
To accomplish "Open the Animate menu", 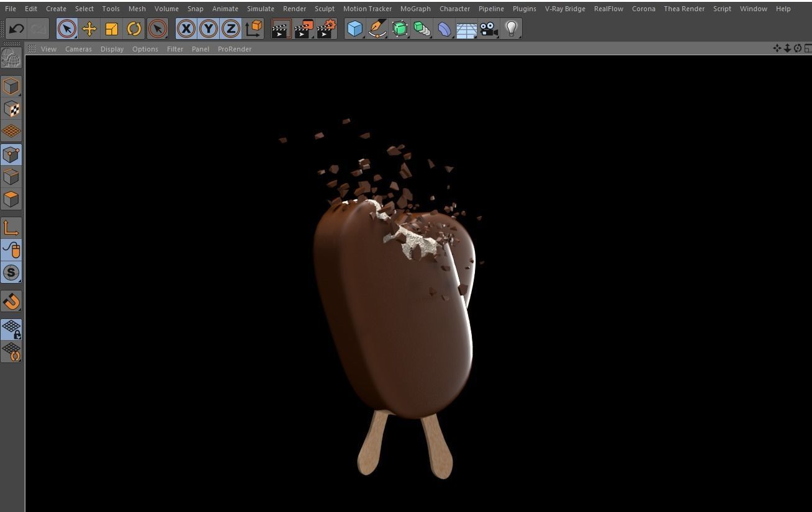I will click(225, 9).
